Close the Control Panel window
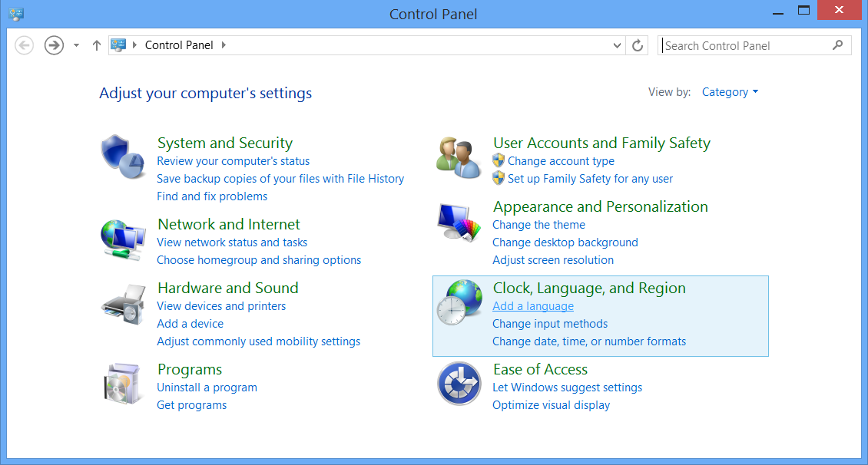868x465 pixels. (840, 10)
